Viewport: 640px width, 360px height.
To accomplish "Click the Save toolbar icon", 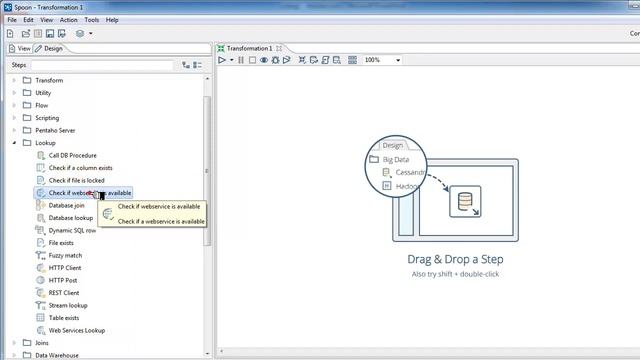I will [x=50, y=33].
